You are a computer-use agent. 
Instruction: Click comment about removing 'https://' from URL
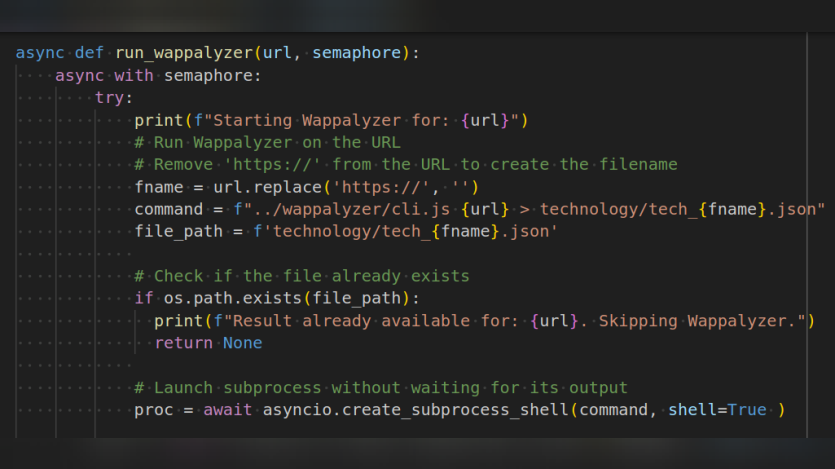point(406,164)
